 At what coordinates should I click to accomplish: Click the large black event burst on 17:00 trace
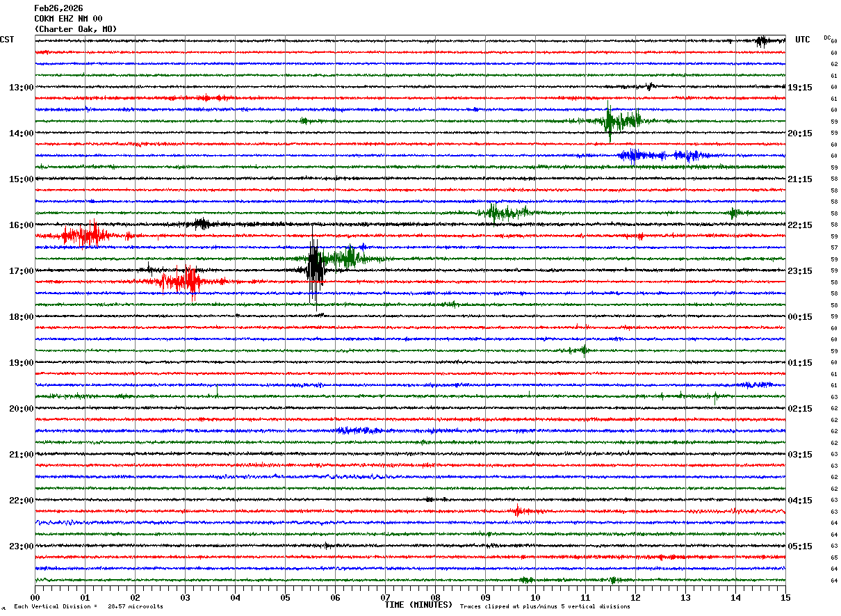315,267
